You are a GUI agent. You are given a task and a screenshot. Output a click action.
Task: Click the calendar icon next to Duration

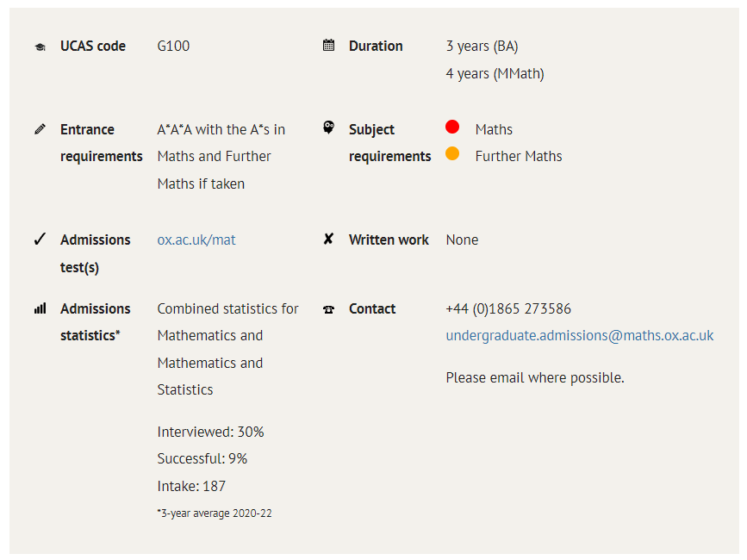329,46
